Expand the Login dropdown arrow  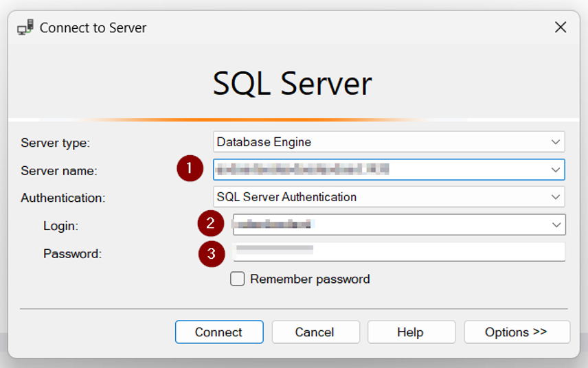coord(556,225)
